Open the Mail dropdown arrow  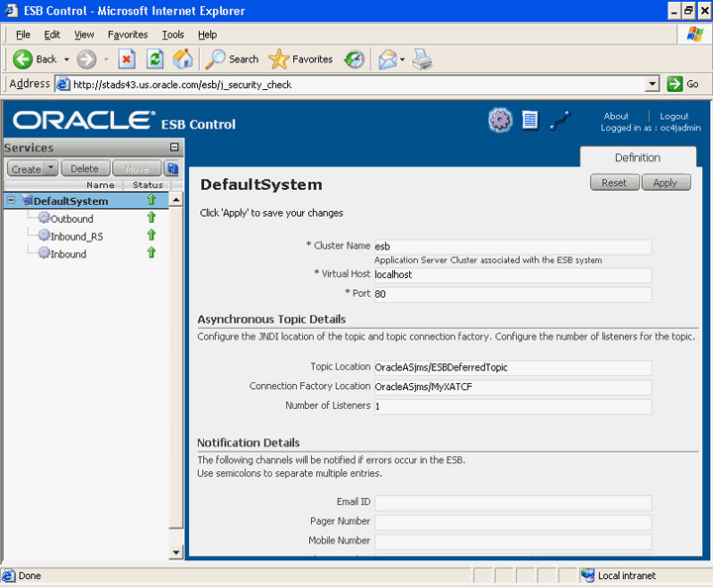(402, 59)
